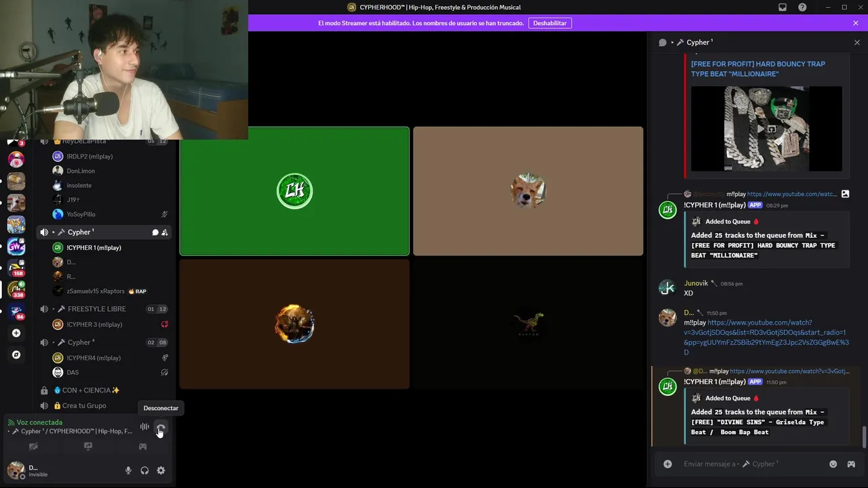Viewport: 868px width, 488px height.
Task: Open the discover servers compass icon
Action: 16,354
